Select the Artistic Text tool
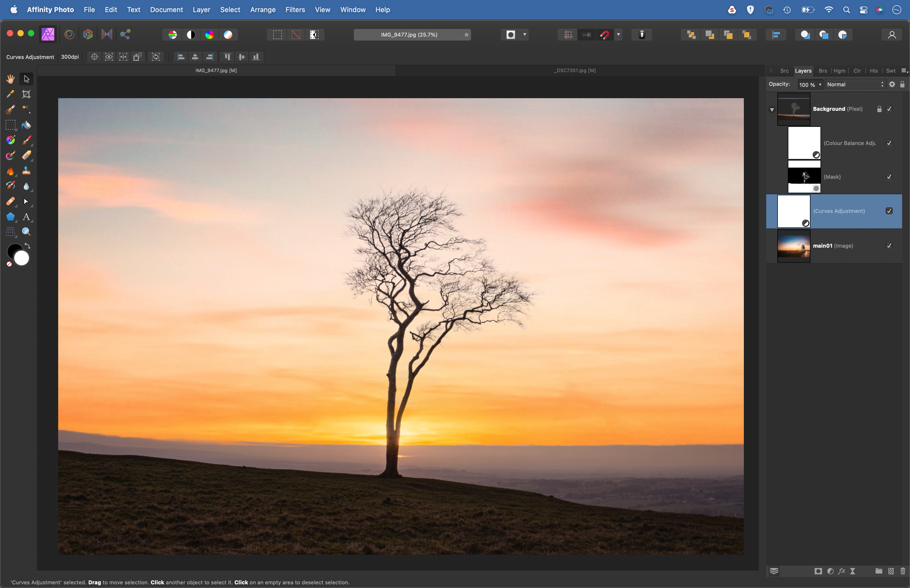The width and height of the screenshot is (910, 588). pos(26,217)
